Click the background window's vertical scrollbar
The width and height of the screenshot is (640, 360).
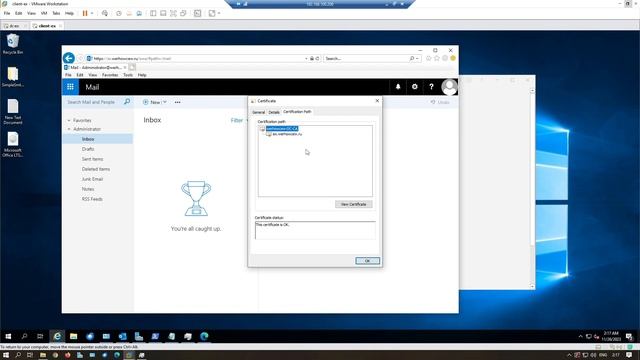(x=532, y=188)
